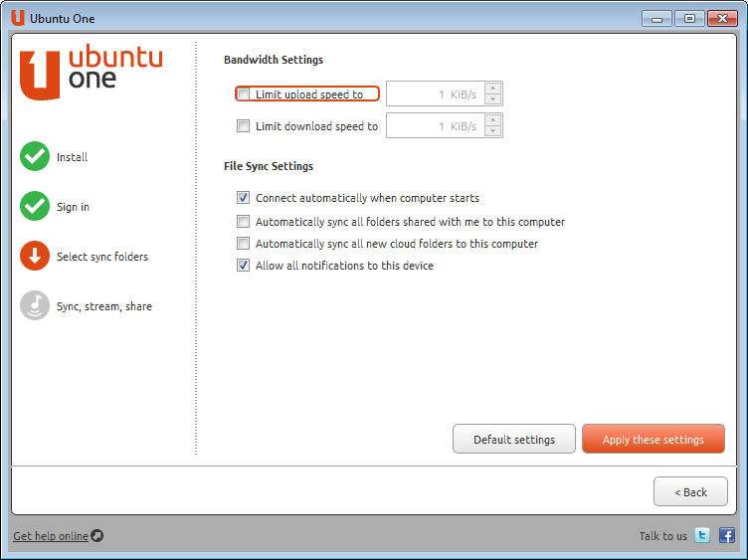This screenshot has height=560, width=748.
Task: Click the external link icon beside Get help online
Action: tap(96, 536)
